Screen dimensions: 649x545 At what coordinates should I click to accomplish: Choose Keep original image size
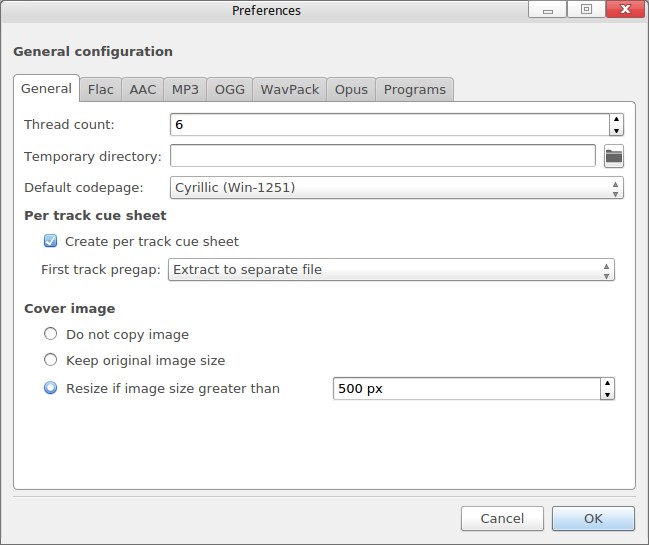click(51, 360)
